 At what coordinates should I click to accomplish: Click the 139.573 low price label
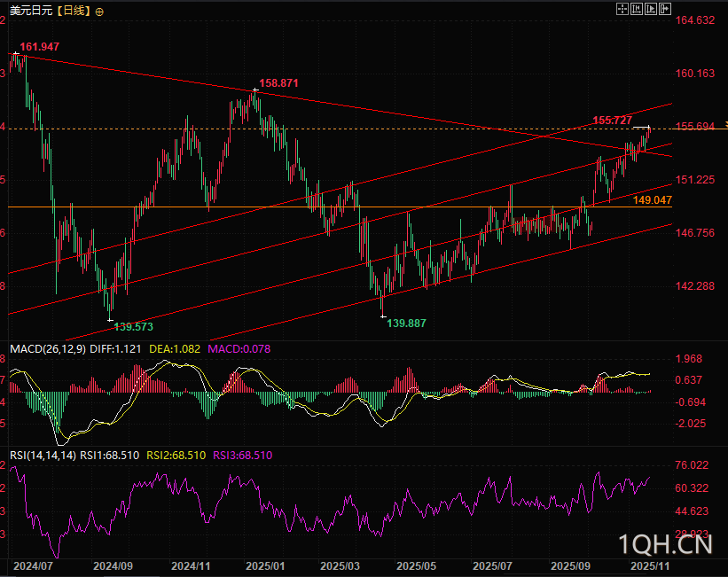[x=134, y=326]
